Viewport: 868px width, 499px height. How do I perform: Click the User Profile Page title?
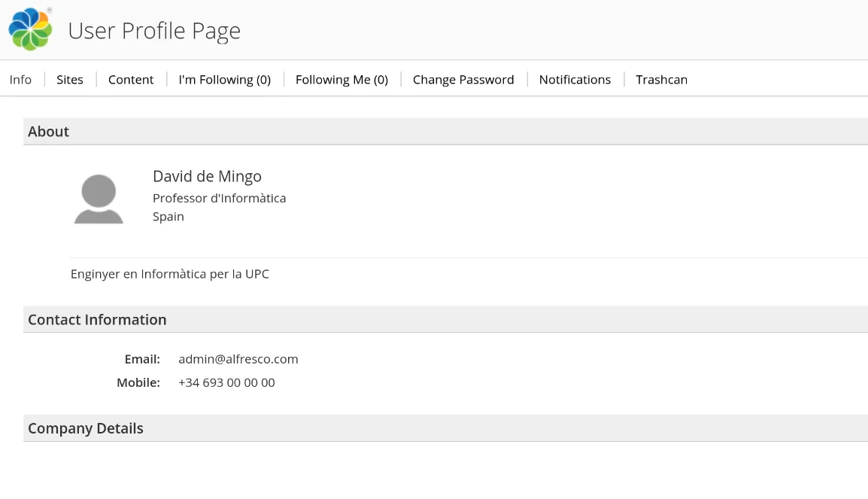click(x=154, y=31)
